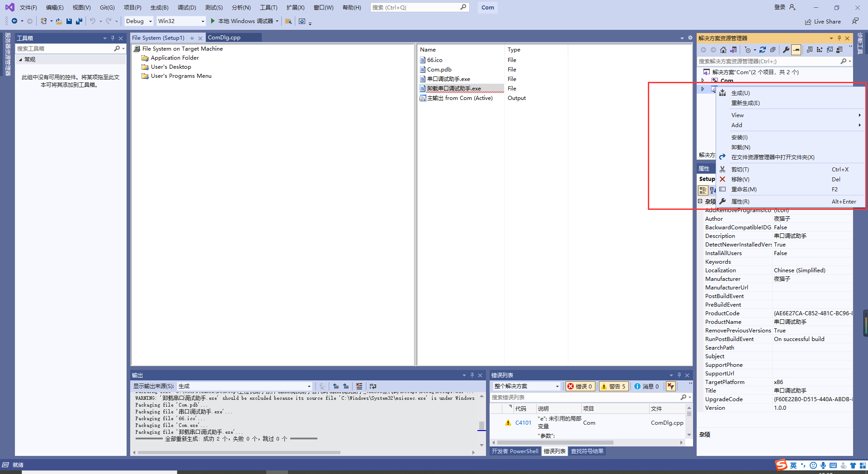Click 登录 to sign in
868x474 pixels.
coord(779,7)
